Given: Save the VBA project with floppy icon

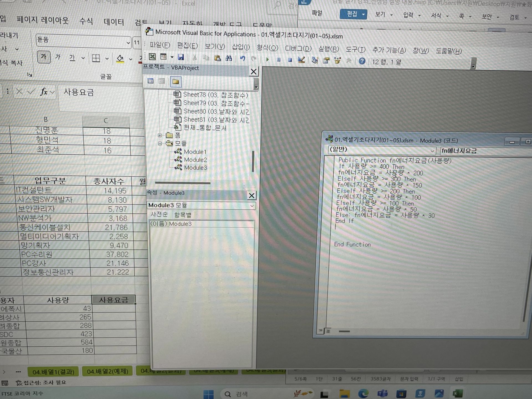Looking at the screenshot, I should 181,57.
